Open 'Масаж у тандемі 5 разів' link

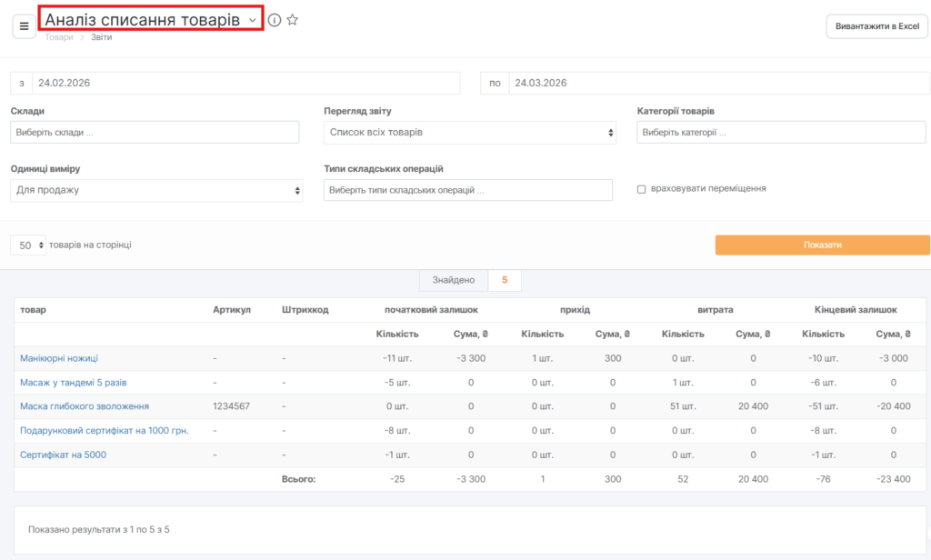(x=73, y=383)
